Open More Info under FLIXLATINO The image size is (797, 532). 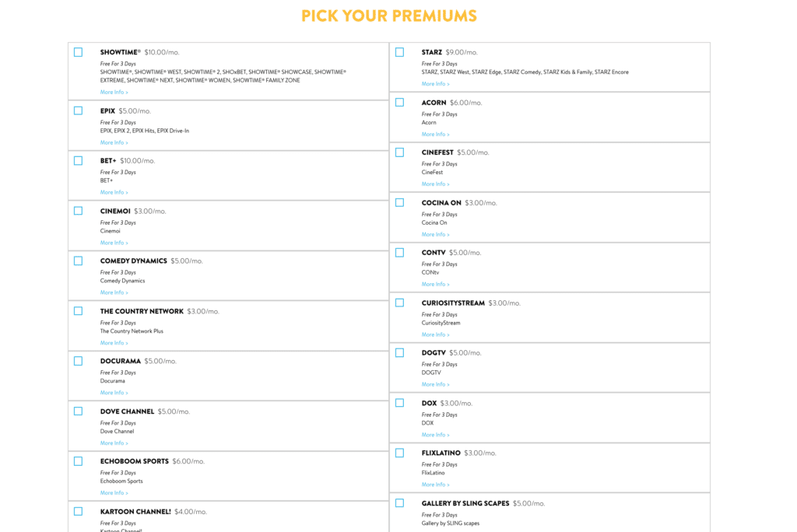tap(436, 485)
